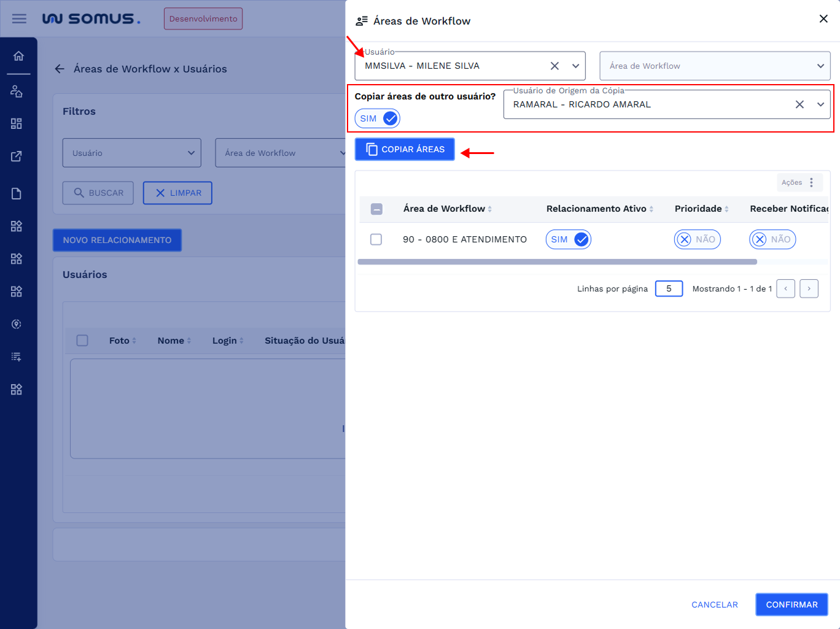
Task: Expand Usuário de Origem da Cópia dropdown
Action: pyautogui.click(x=820, y=104)
